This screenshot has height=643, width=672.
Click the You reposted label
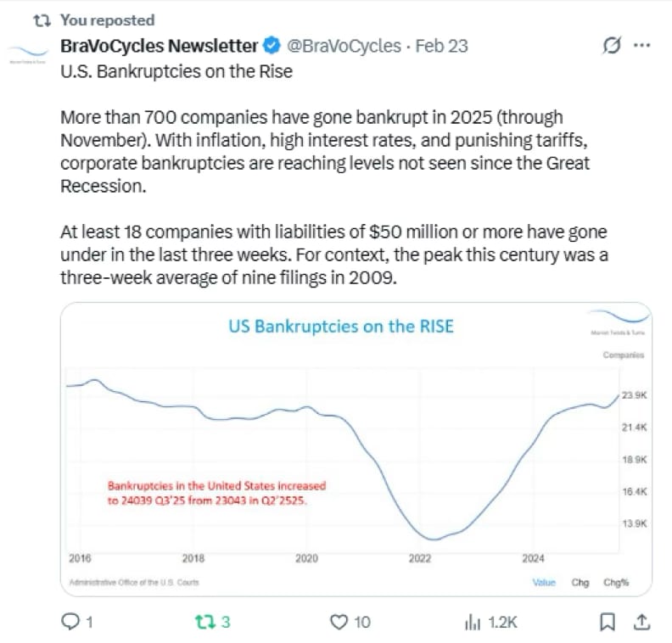pyautogui.click(x=107, y=20)
